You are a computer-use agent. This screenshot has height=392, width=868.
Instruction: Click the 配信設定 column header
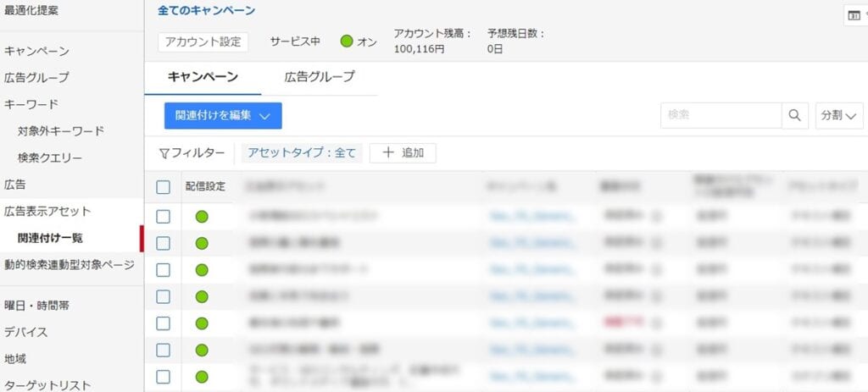point(205,187)
